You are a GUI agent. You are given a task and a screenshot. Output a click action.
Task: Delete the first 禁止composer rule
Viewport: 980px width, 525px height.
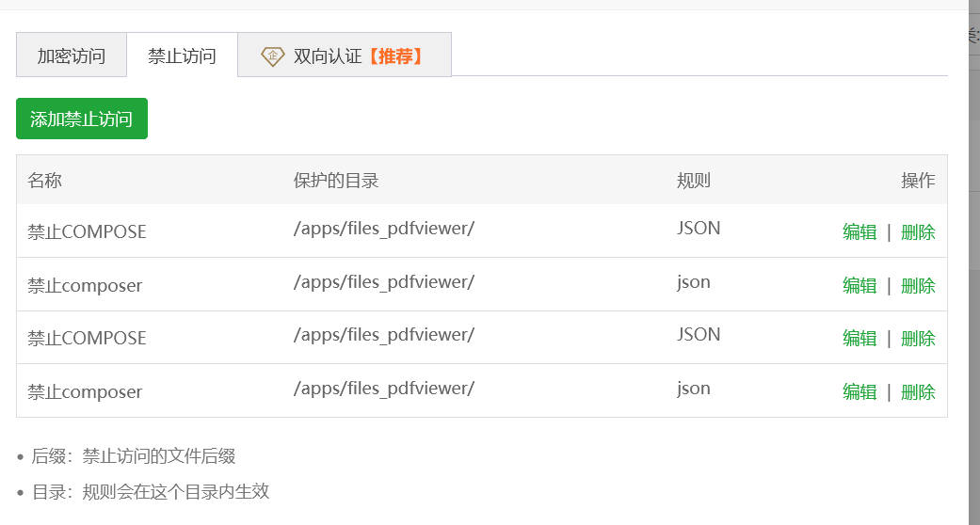[918, 286]
